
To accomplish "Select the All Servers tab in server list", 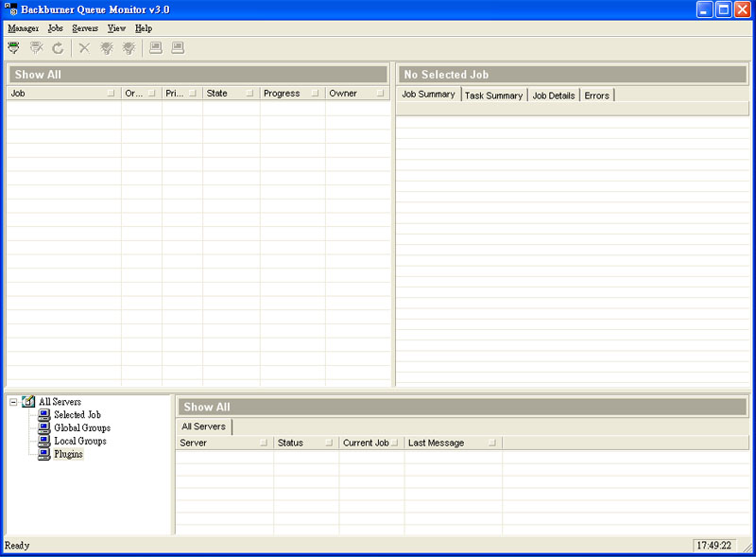I will pos(203,426).
